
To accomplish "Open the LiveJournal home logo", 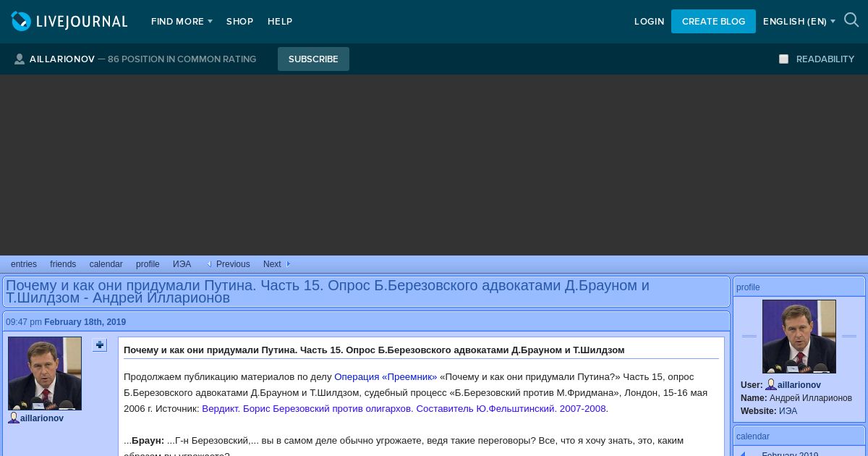I will click(x=69, y=22).
